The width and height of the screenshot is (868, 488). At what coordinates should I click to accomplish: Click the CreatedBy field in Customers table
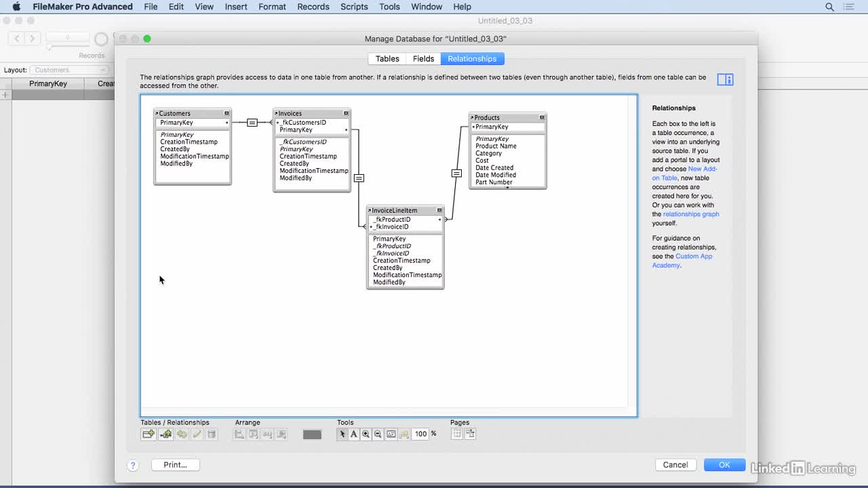[175, 149]
